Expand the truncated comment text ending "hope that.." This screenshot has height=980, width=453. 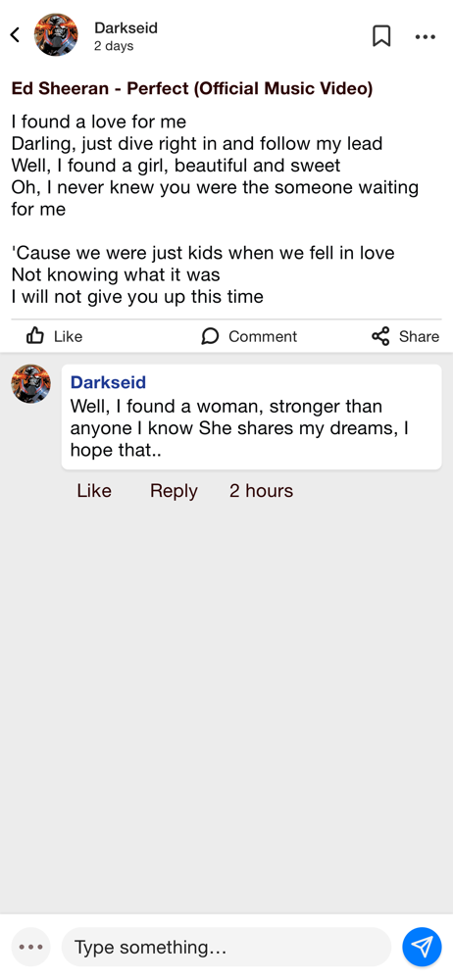(239, 428)
